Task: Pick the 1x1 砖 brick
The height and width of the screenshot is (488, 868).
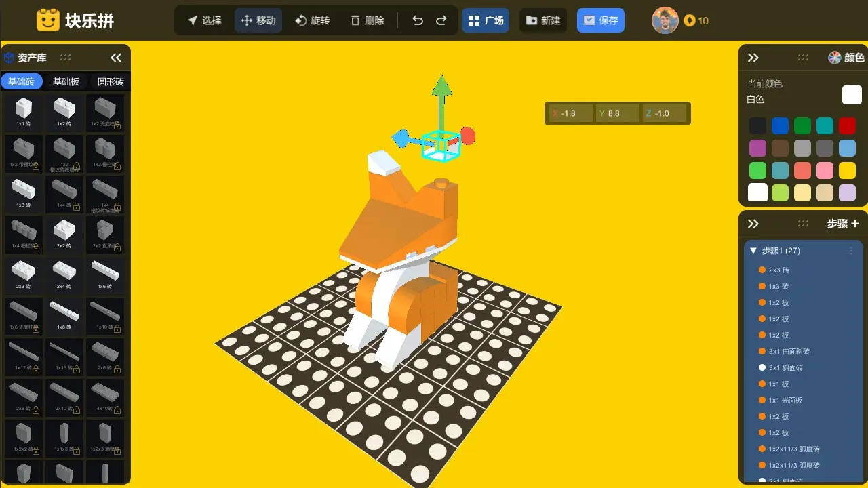Action: click(24, 112)
